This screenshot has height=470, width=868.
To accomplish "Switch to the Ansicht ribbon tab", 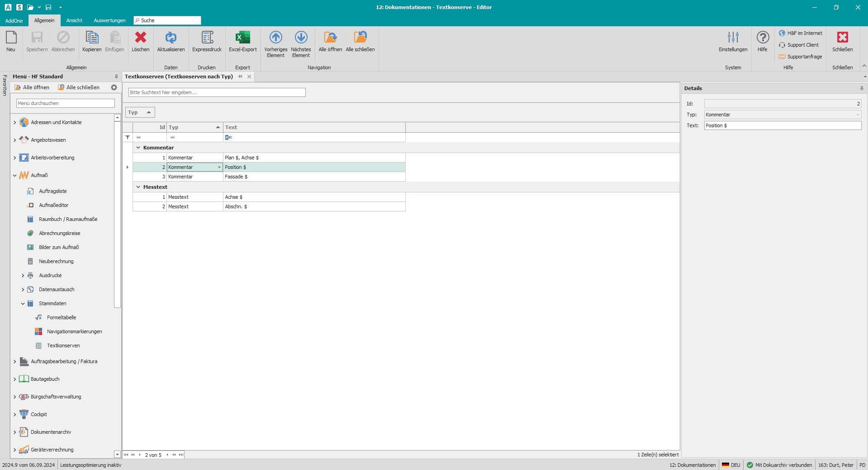I will coord(74,20).
